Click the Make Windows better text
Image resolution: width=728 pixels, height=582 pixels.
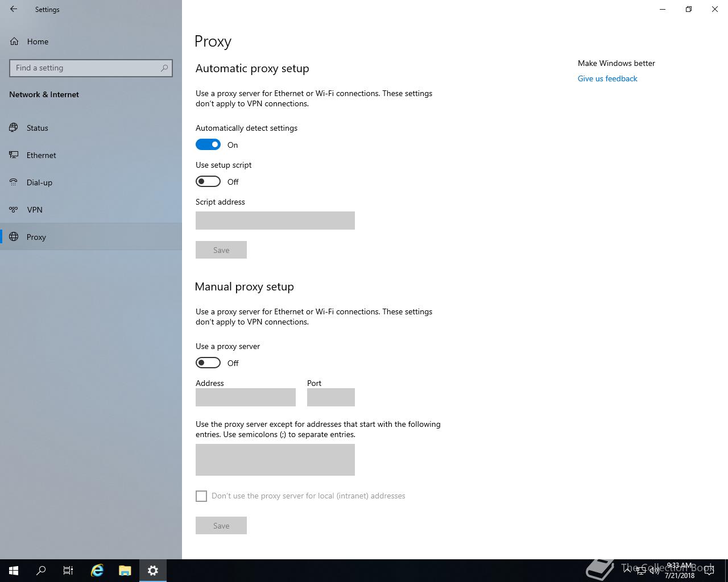[617, 63]
